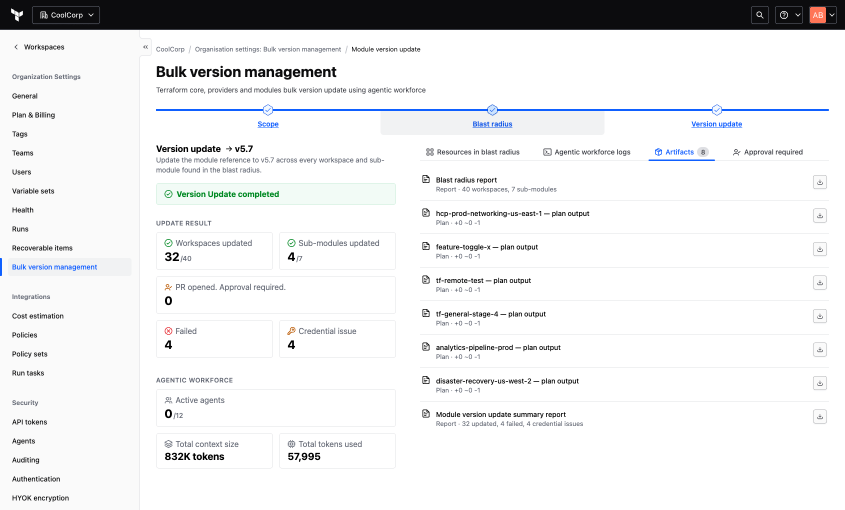
Task: Click document icon beside Module version update summary
Action: 426,413
